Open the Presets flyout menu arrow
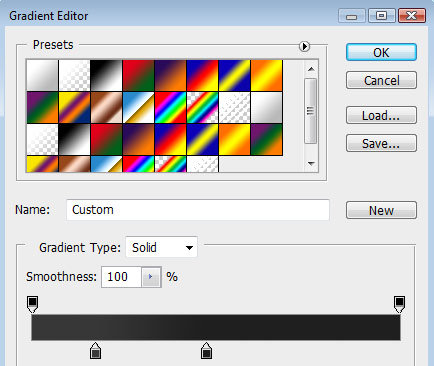434x366 pixels. coord(304,46)
